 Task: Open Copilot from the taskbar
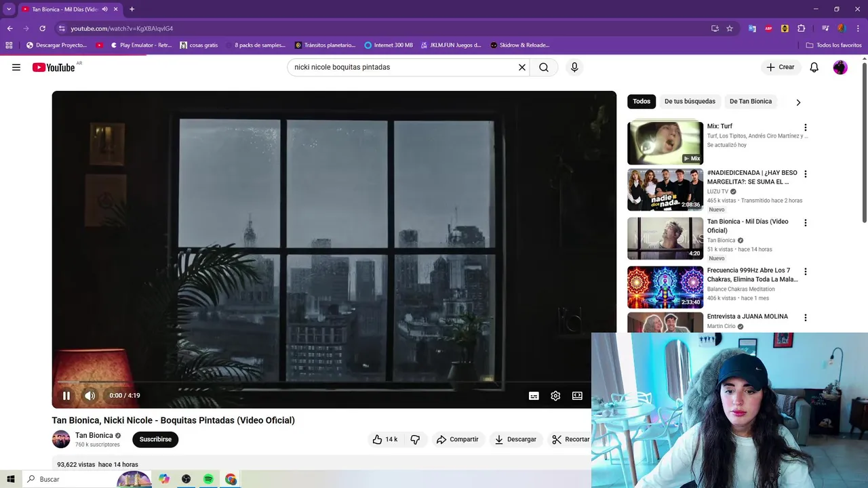click(x=164, y=479)
